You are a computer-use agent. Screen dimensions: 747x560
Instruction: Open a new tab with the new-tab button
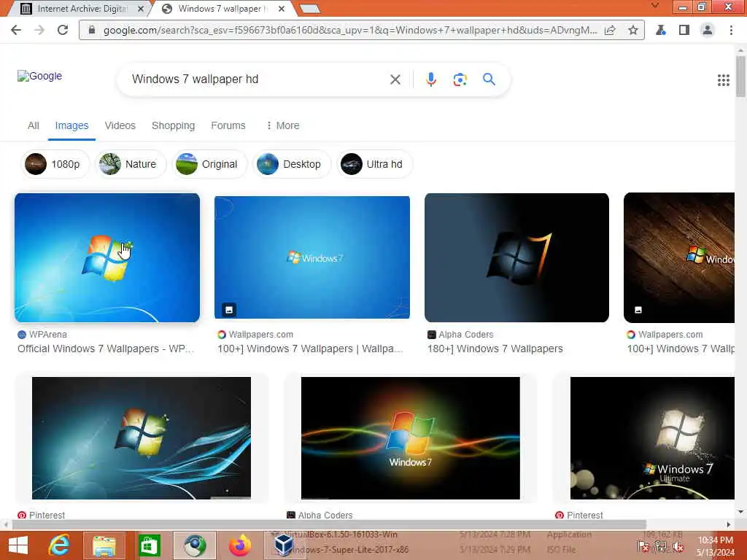click(310, 9)
